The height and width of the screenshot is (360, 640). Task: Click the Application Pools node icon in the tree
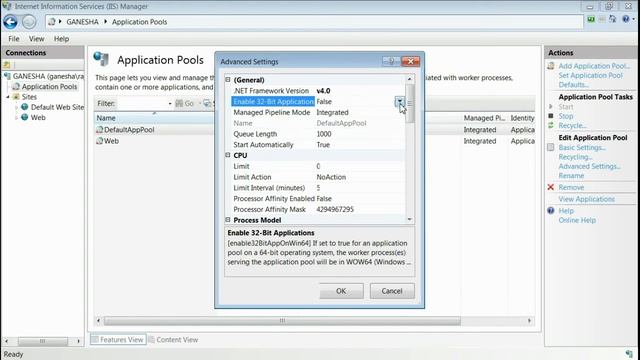click(16, 87)
